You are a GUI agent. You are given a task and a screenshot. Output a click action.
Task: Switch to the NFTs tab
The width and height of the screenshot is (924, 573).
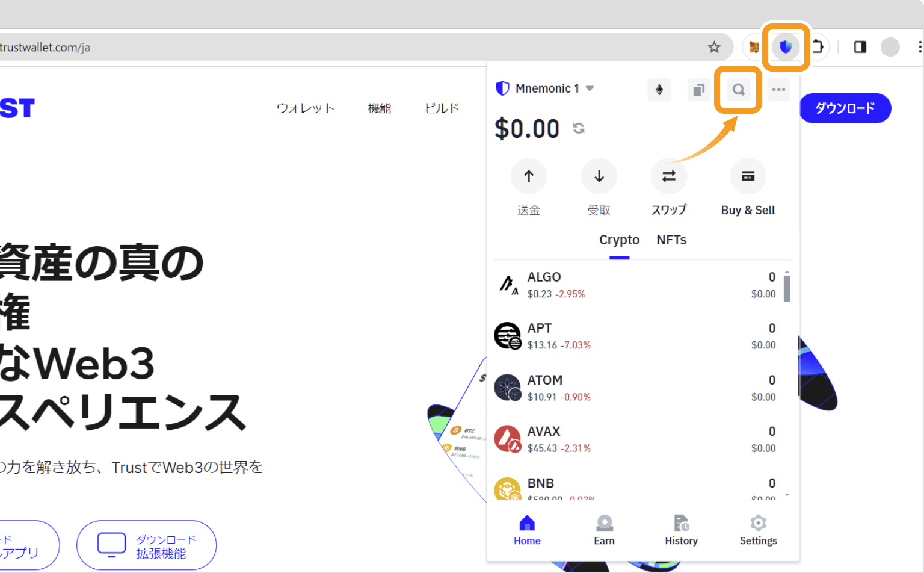(x=671, y=240)
